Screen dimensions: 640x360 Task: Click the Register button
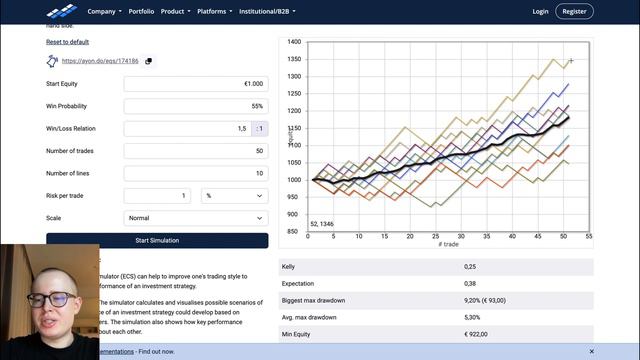574,11
